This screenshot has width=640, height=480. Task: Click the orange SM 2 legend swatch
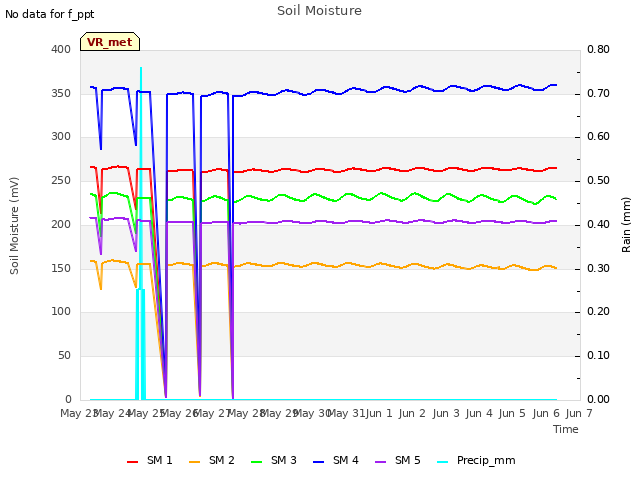pos(194,462)
